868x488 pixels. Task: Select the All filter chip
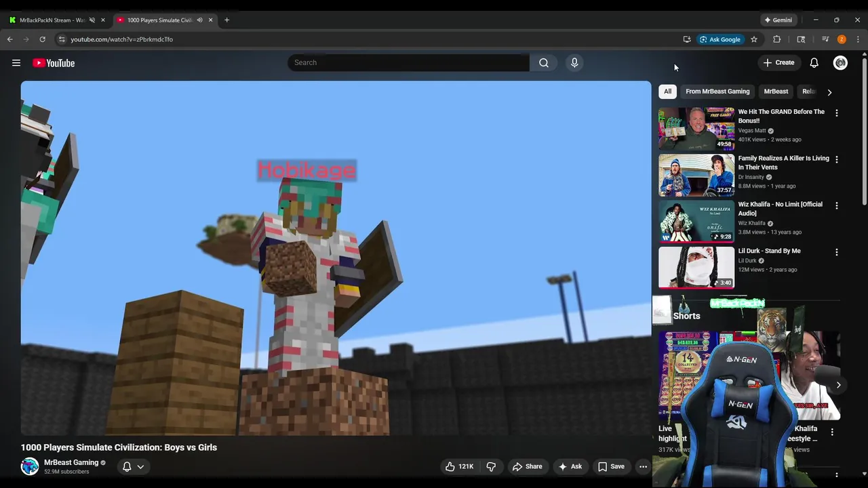point(667,91)
